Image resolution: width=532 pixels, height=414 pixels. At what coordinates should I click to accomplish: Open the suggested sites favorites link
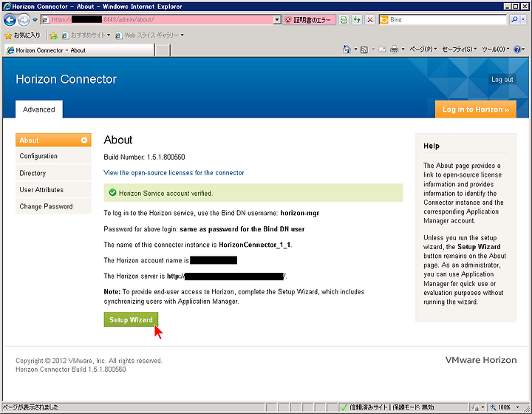[86, 35]
